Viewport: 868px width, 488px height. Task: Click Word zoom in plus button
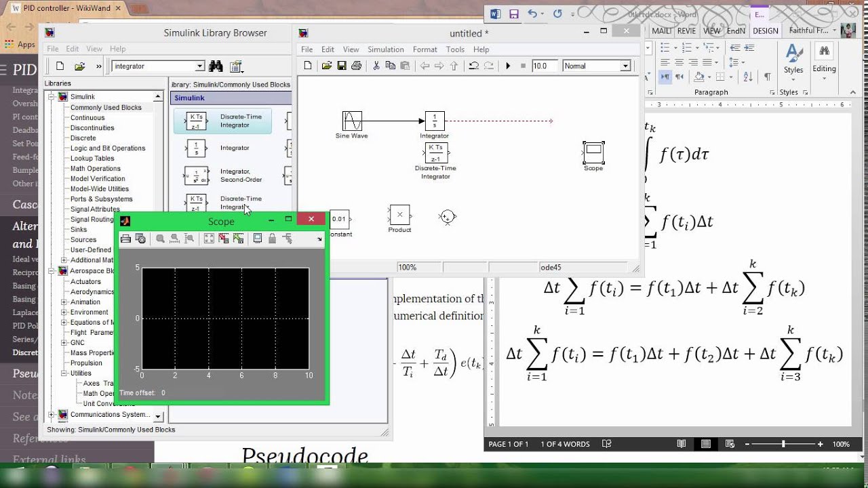[x=820, y=444]
